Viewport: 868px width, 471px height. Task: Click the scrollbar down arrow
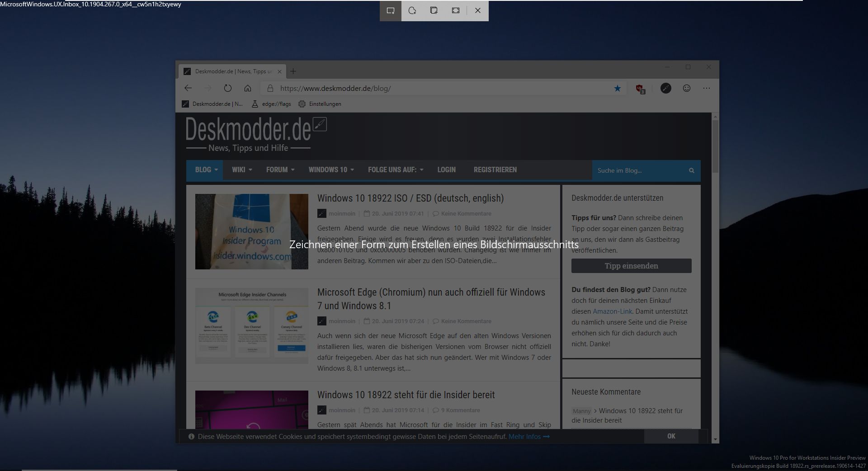pyautogui.click(x=715, y=439)
